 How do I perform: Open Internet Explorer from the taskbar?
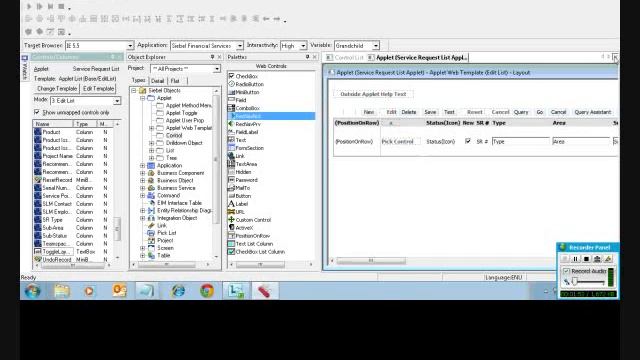[178, 291]
